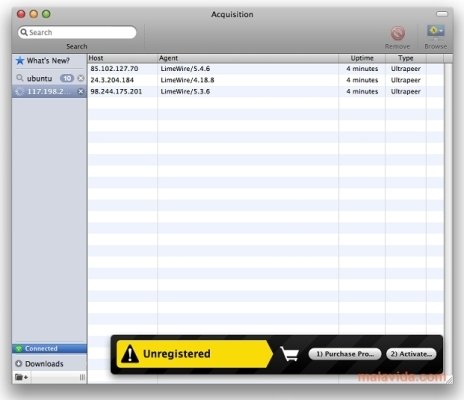Sort by the Type column header
Image resolution: width=464 pixels, height=400 pixels.
coord(406,58)
